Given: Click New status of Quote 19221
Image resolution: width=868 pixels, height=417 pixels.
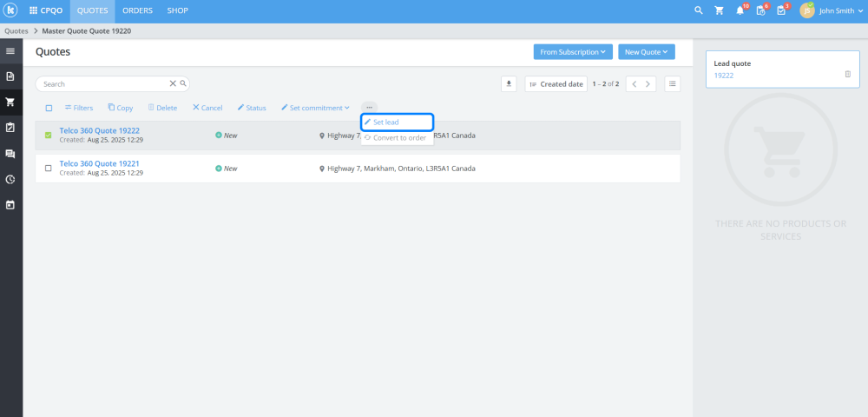Looking at the screenshot, I should point(227,169).
